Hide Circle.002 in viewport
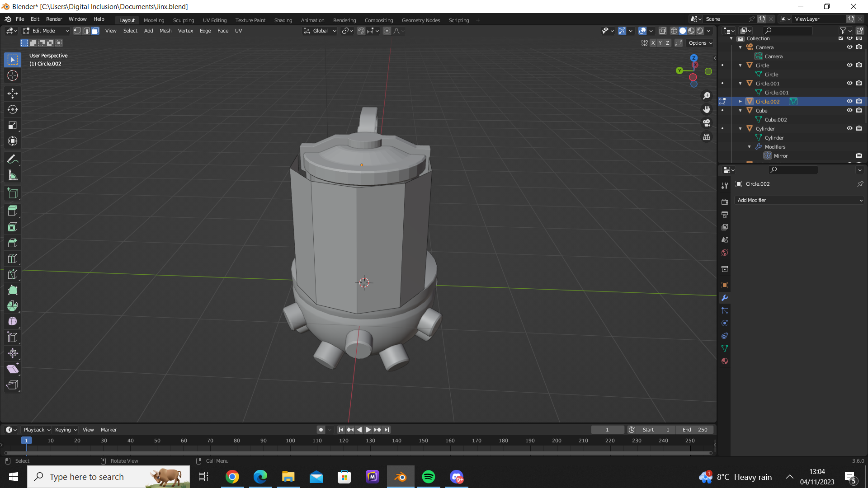This screenshot has height=488, width=868. tap(849, 101)
